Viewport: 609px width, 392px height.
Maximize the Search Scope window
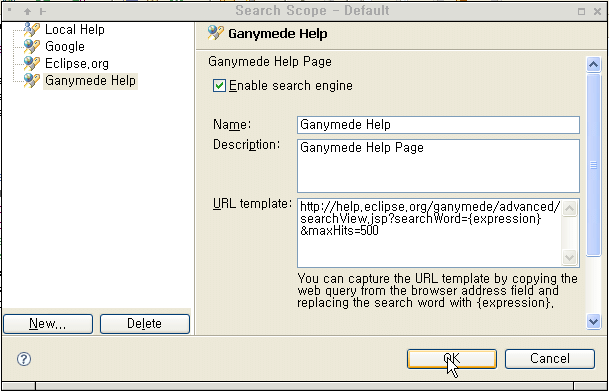click(x=581, y=11)
